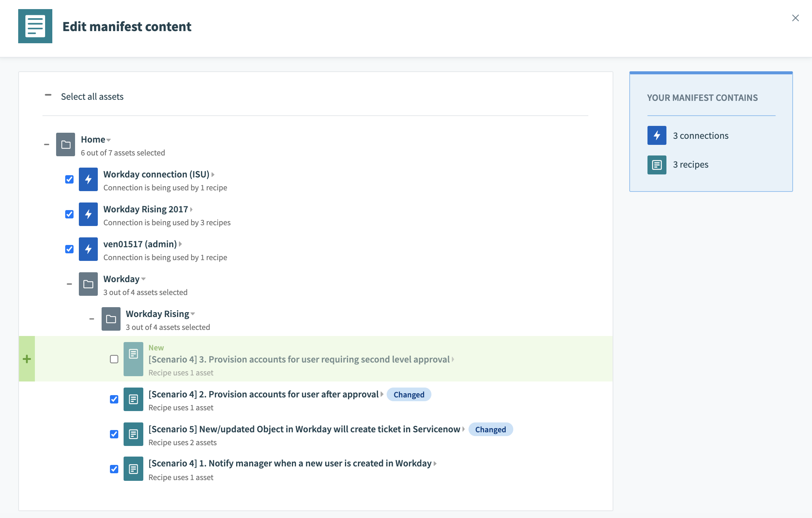This screenshot has height=518, width=812.
Task: Click Select all assets menu item
Action: tap(92, 96)
